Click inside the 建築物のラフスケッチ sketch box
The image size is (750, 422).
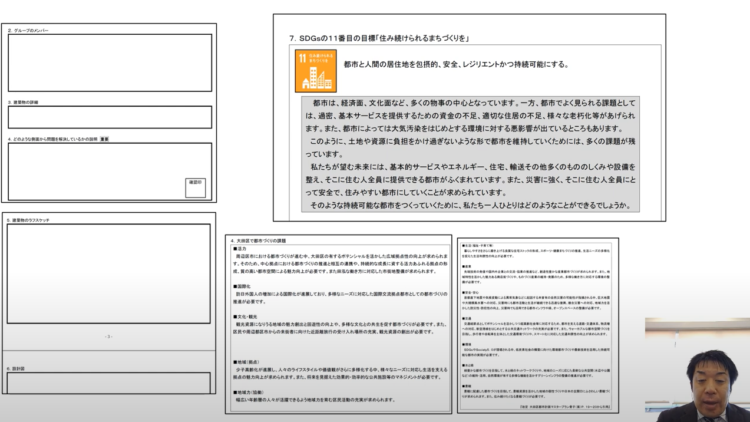click(x=109, y=274)
